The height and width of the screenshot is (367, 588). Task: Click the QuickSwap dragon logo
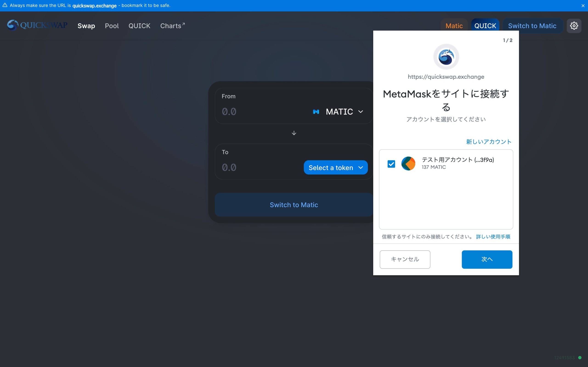pos(13,25)
